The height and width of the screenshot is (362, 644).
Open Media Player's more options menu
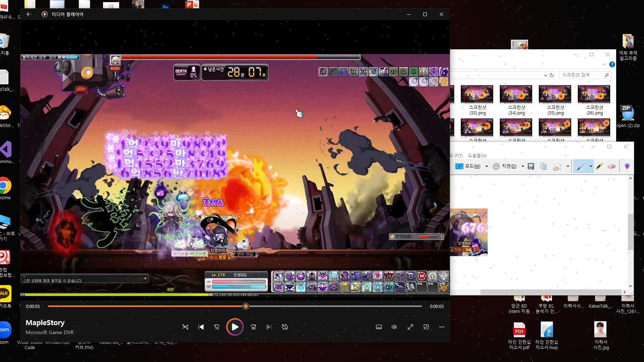[442, 327]
